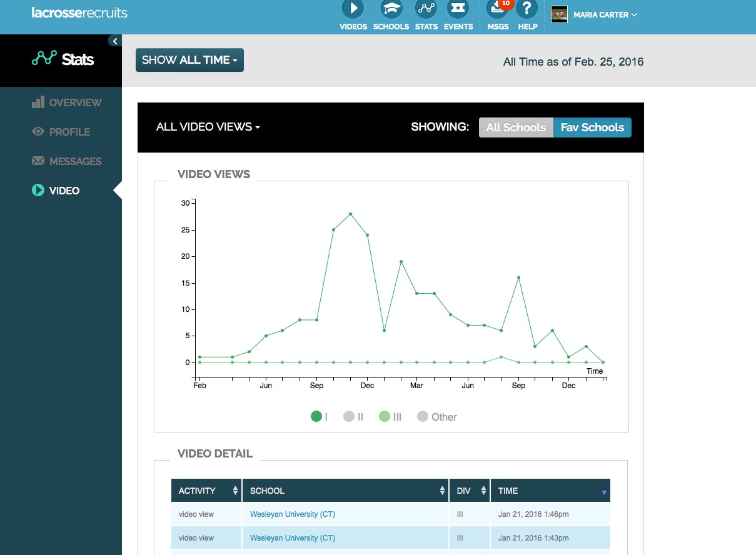Screen dimensions: 756x555
Task: Go to the Profile stats section
Action: [69, 132]
